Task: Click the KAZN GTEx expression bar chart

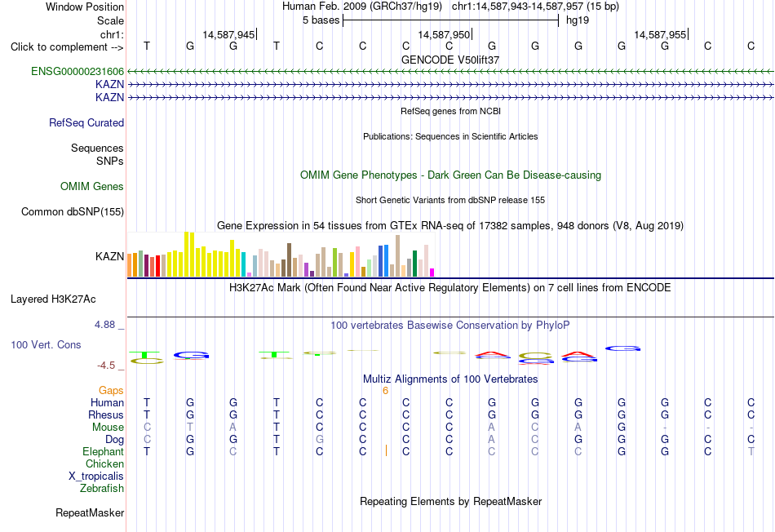Action: (281, 254)
